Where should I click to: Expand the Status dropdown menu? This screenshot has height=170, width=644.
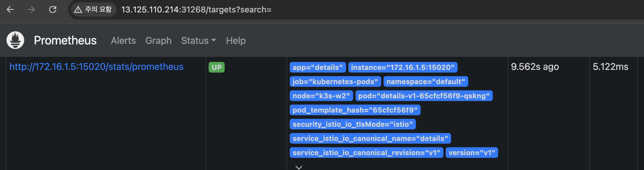point(199,41)
